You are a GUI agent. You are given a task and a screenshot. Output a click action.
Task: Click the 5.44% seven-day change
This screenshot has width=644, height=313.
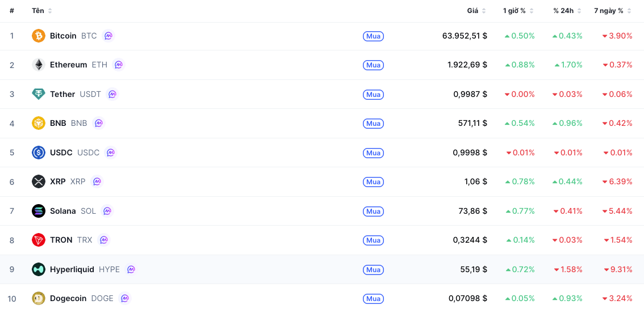point(617,211)
